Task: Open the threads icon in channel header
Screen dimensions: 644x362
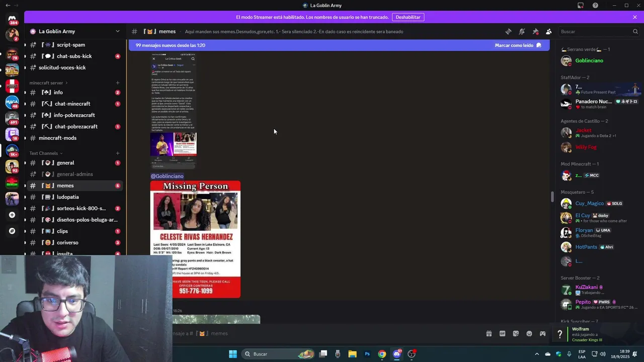Action: point(508,31)
